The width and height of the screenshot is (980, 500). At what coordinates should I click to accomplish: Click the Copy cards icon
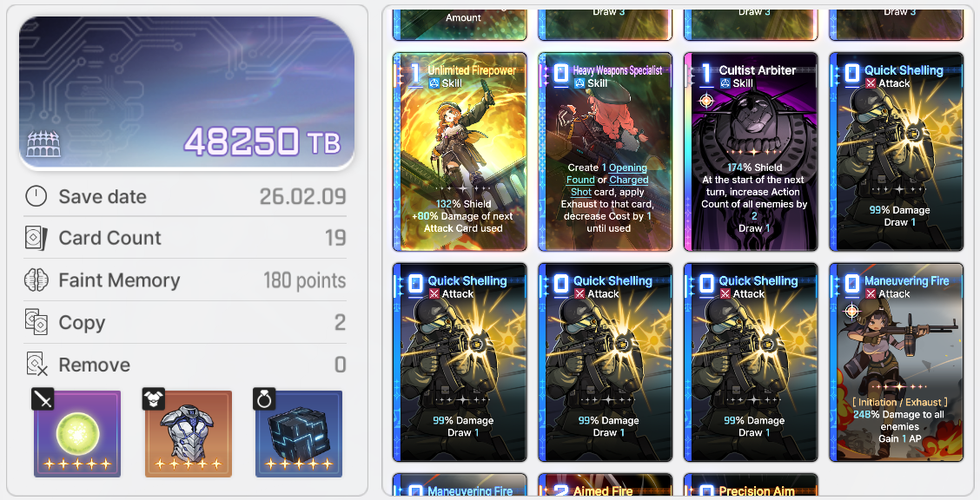36,322
